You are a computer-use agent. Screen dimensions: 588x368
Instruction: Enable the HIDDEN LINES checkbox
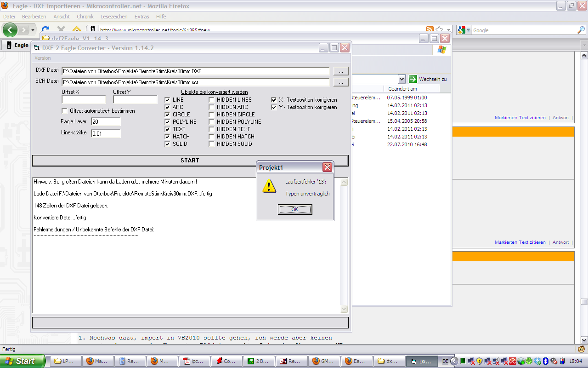[212, 100]
